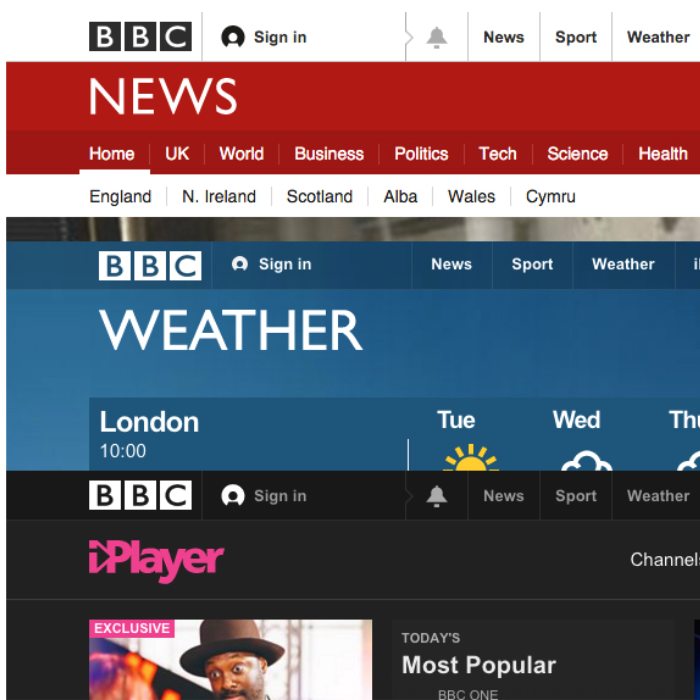Image resolution: width=700 pixels, height=700 pixels.
Task: Open the Cymru regional link
Action: (x=550, y=197)
